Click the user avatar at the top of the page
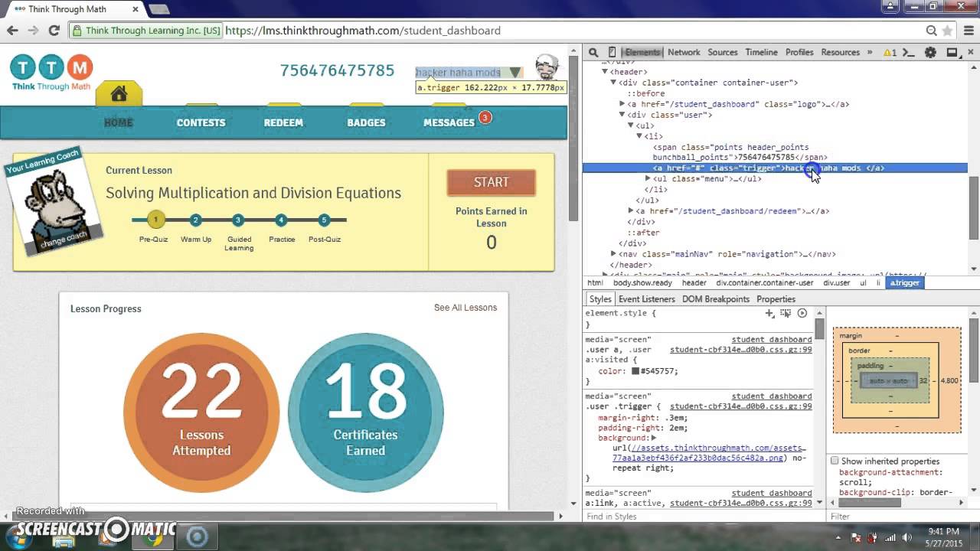This screenshot has height=551, width=980. (547, 67)
